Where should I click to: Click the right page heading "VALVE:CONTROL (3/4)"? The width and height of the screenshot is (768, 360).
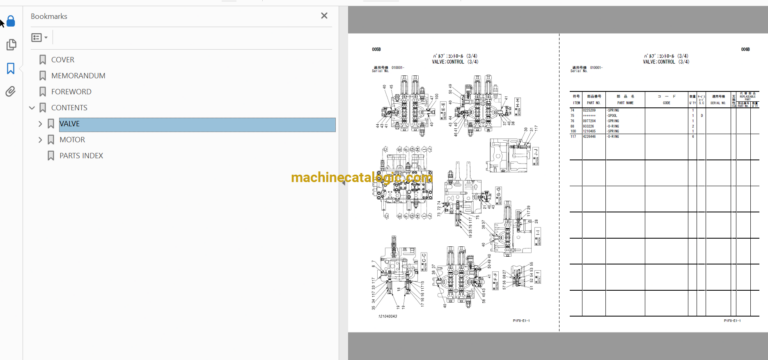[x=666, y=62]
